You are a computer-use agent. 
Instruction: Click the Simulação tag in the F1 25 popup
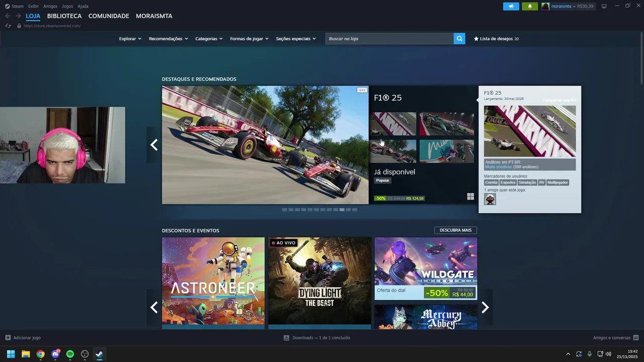point(527,183)
